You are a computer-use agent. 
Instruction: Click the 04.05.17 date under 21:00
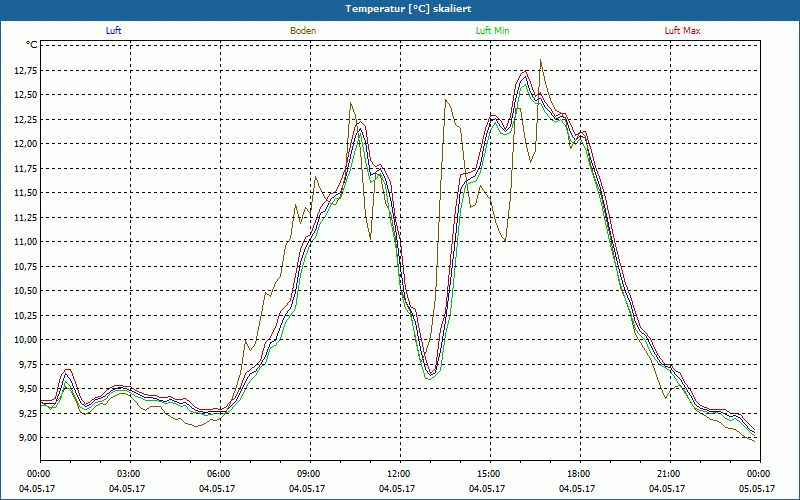pyautogui.click(x=667, y=489)
